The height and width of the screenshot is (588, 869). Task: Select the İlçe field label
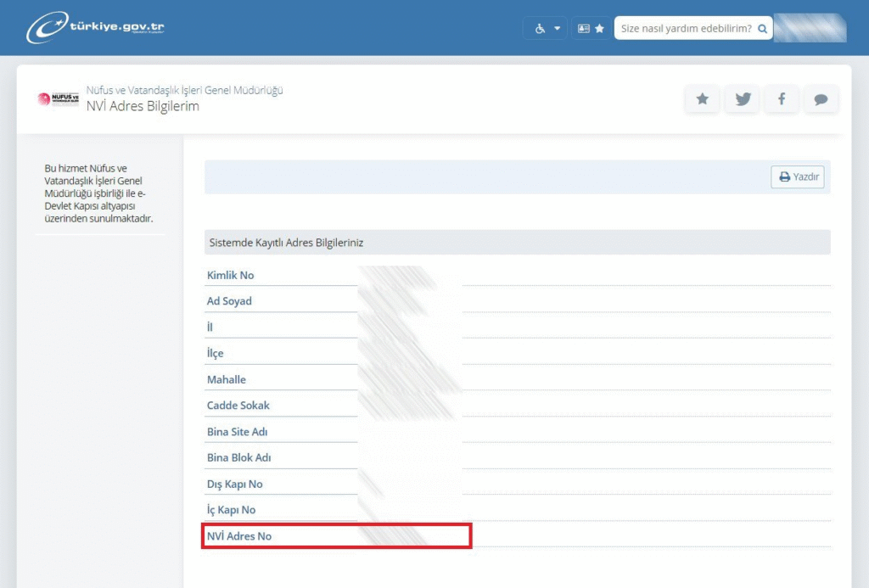[215, 353]
